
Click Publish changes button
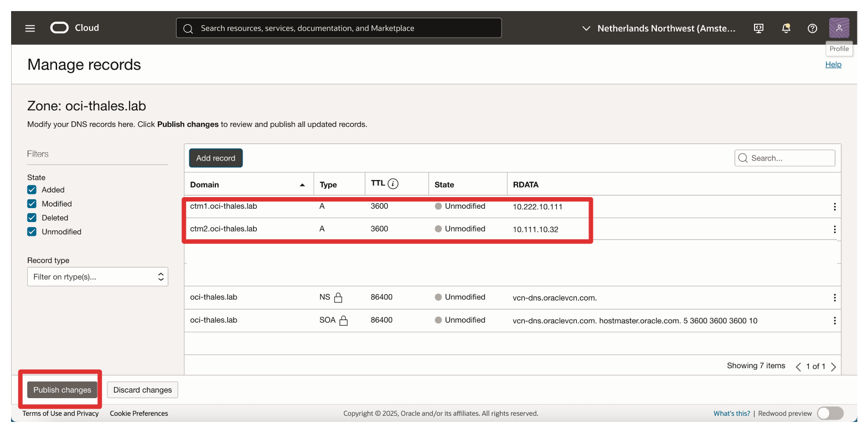point(62,390)
